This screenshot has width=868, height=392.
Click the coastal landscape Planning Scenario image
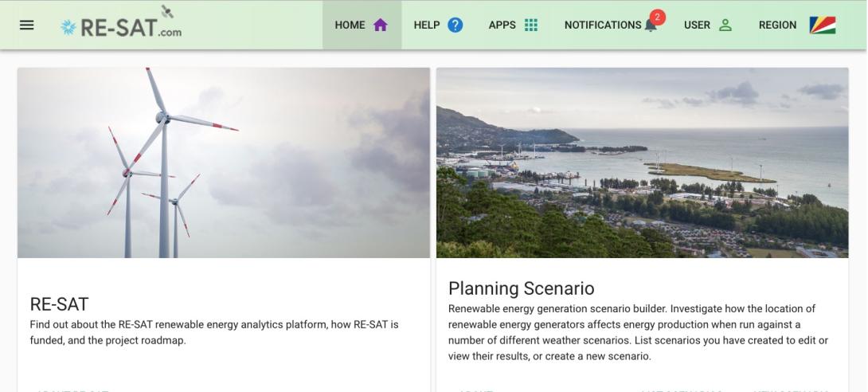pos(642,163)
